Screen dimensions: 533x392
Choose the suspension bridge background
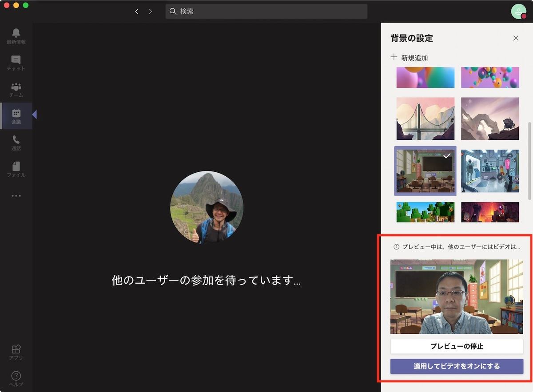tap(426, 119)
